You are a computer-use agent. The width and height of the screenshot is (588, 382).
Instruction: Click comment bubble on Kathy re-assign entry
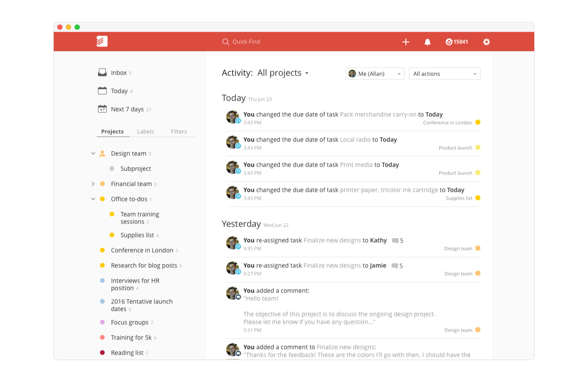pyautogui.click(x=395, y=240)
